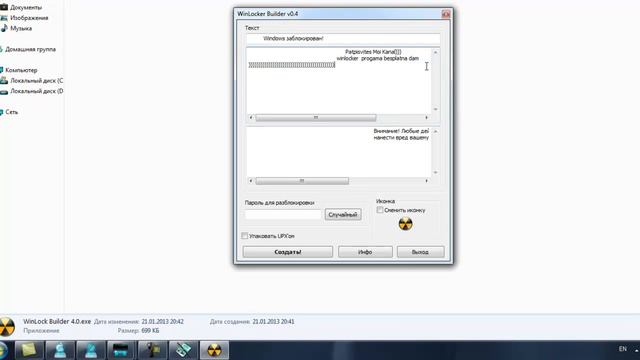This screenshot has height=360, width=640.
Task: Click the radiation file icon in details pane
Action: (7, 327)
